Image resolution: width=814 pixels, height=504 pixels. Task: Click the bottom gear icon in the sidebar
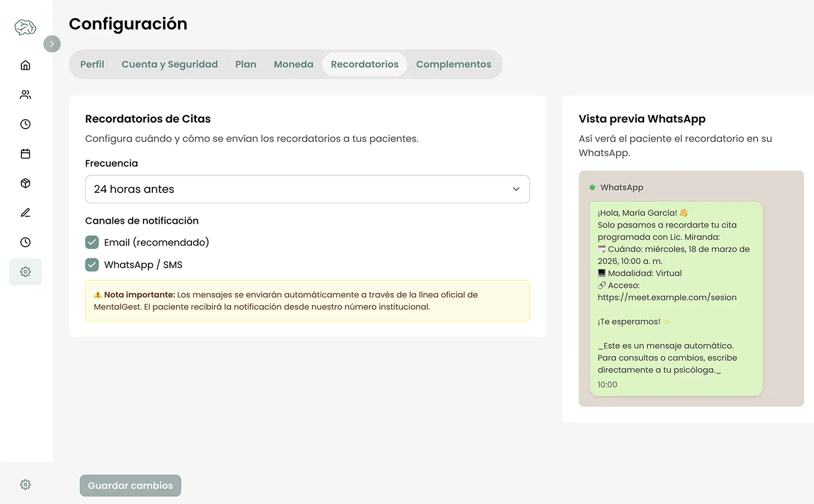[x=25, y=485]
